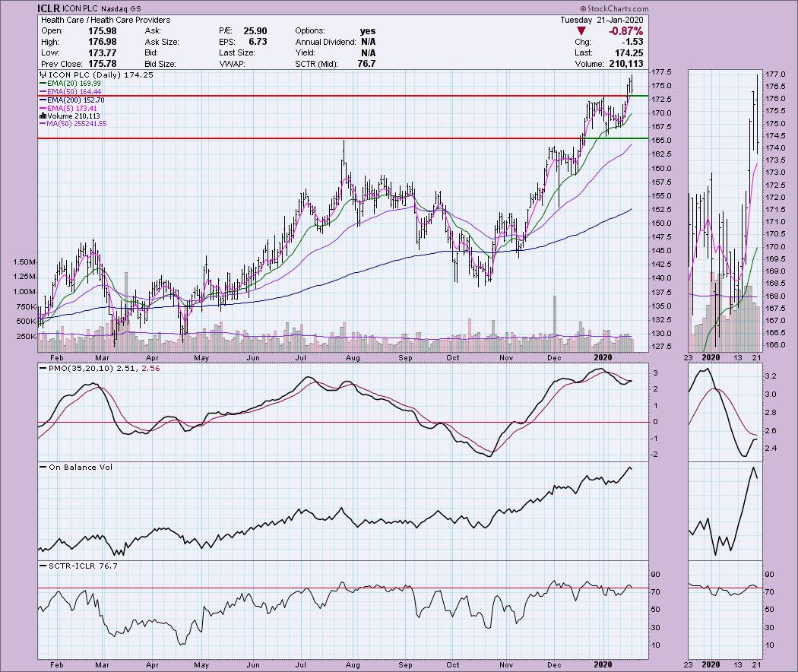The width and height of the screenshot is (798, 672).
Task: Click the Ask Size label
Action: [x=162, y=42]
